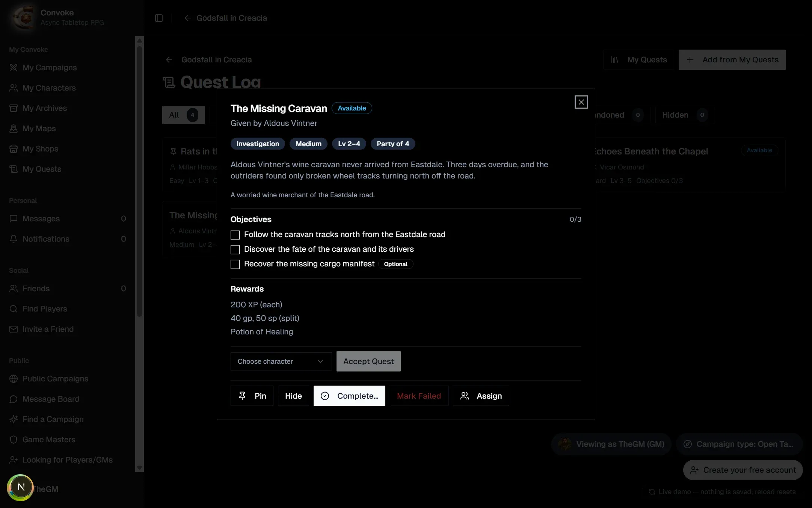The image size is (812, 508).
Task: Click the Convoke logo icon
Action: pos(24,18)
